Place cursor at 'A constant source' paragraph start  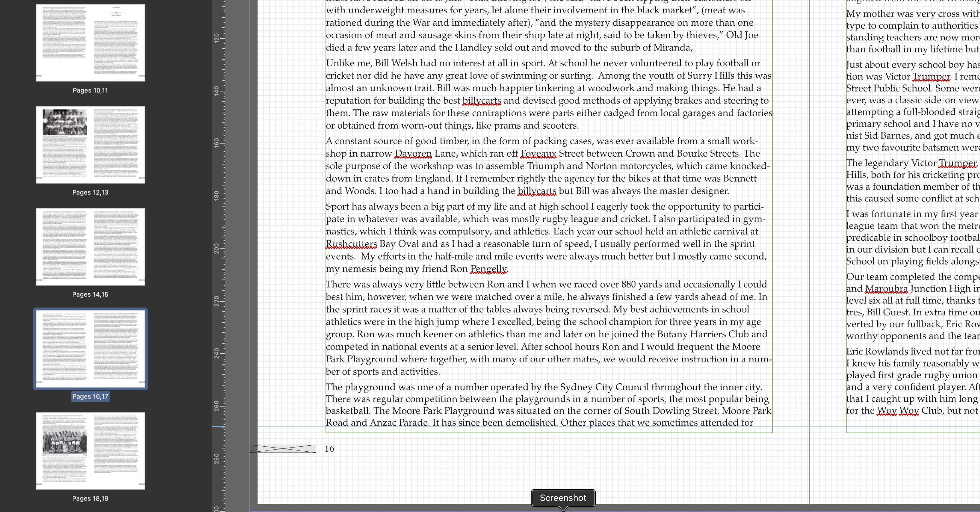326,141
